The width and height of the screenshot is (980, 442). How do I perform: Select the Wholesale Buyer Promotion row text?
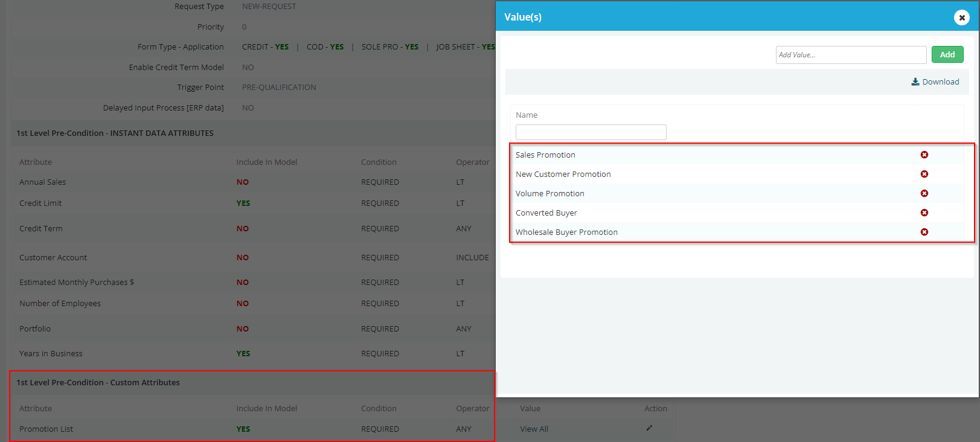coord(566,232)
